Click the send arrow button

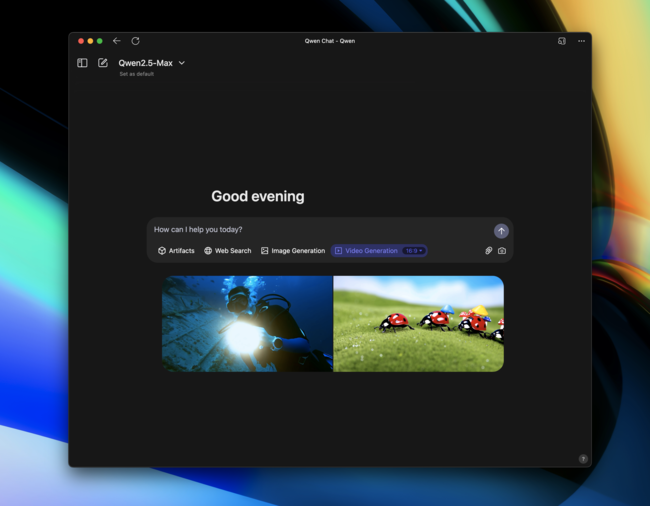pos(501,231)
